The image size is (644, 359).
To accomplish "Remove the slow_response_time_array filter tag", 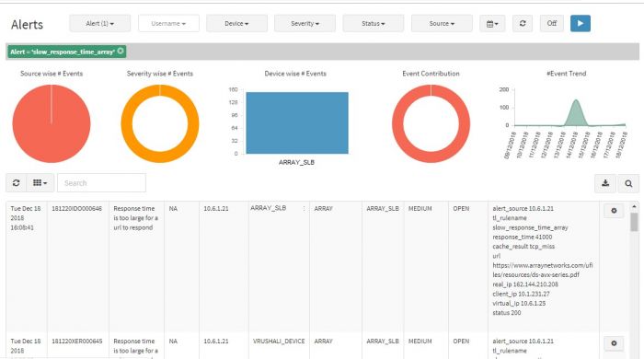I will 121,51.
